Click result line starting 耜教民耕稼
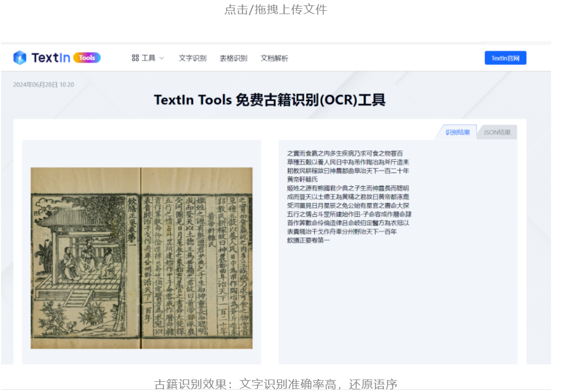 [348, 171]
